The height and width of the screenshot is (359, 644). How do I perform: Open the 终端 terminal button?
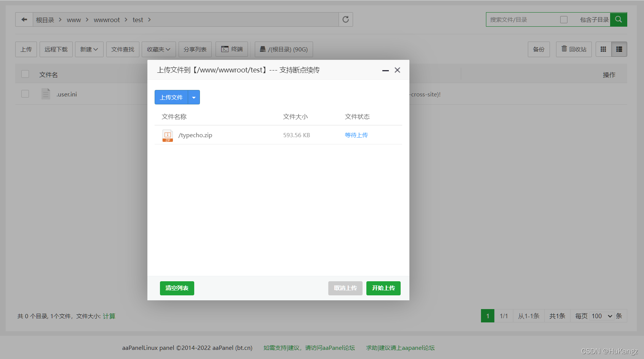point(232,49)
